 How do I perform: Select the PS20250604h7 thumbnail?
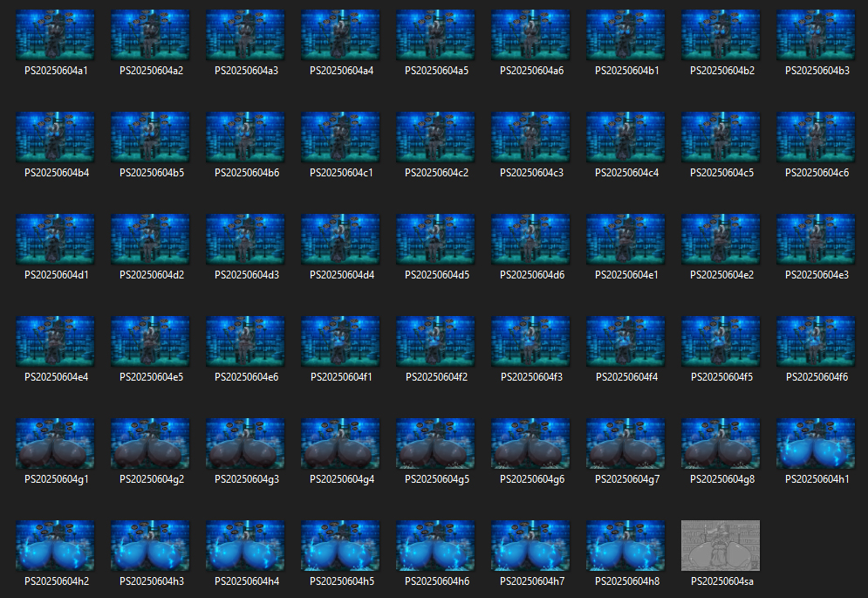531,546
